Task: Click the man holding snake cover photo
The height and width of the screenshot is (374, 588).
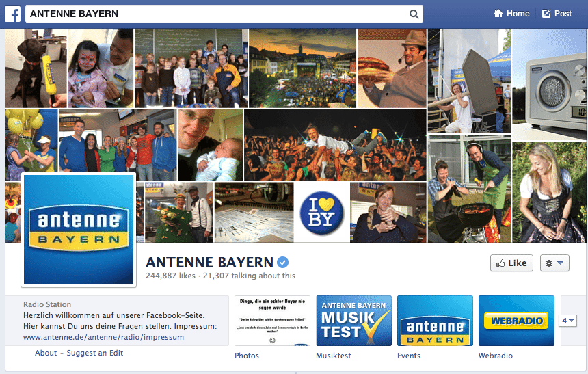Action: coord(388,213)
